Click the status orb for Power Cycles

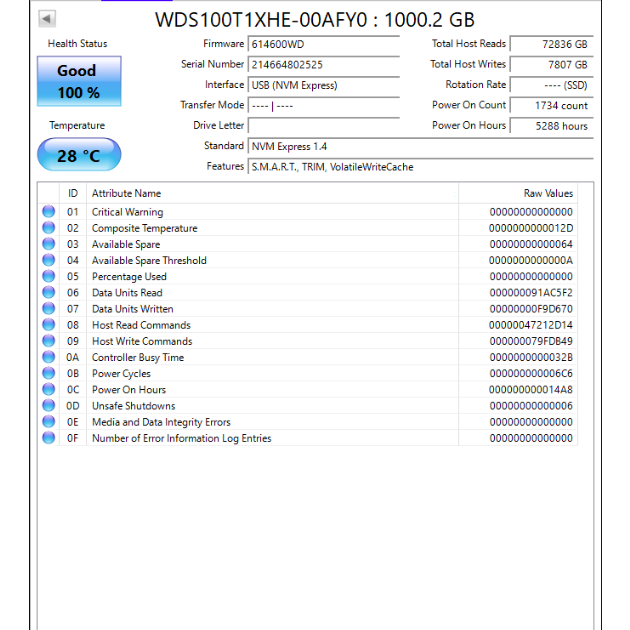49,373
